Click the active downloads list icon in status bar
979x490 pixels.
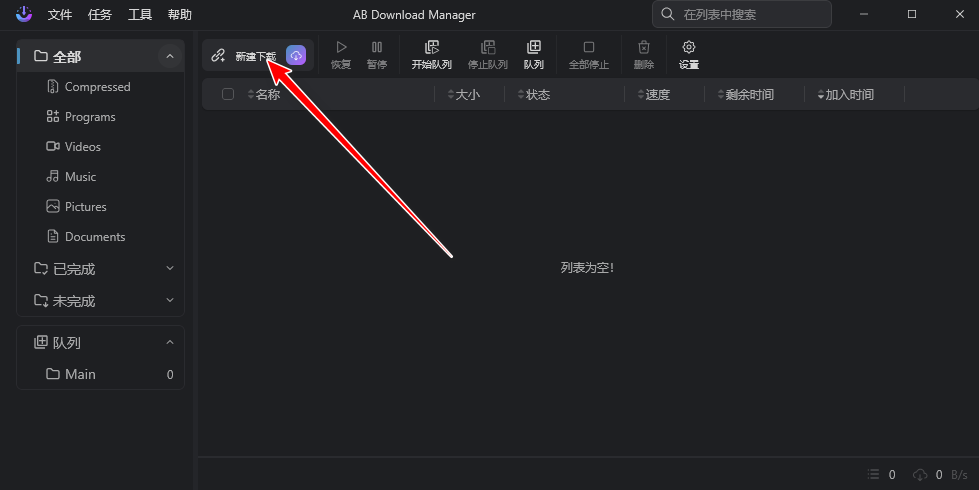pos(873,474)
